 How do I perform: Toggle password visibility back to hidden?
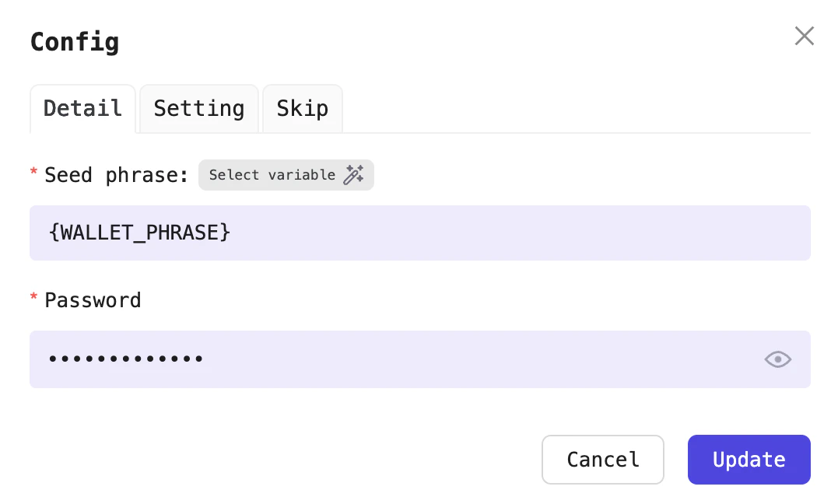pos(777,359)
